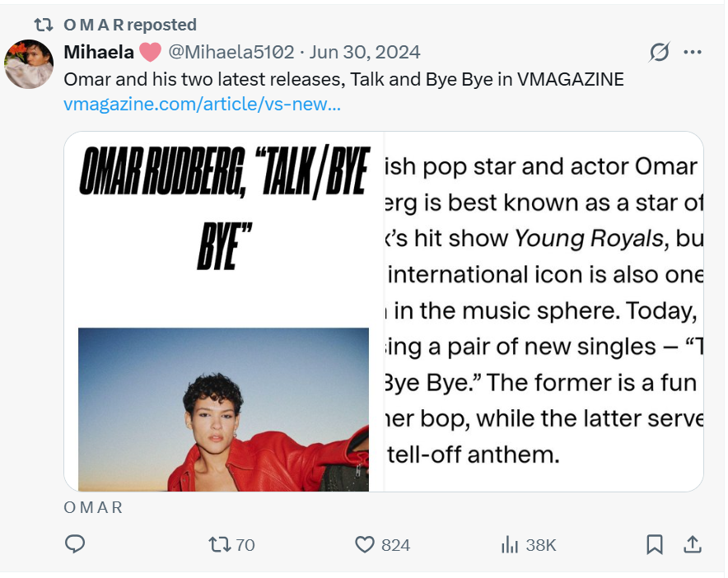Repost the tweet using the retweet icon
The height and width of the screenshot is (578, 728).
click(219, 544)
